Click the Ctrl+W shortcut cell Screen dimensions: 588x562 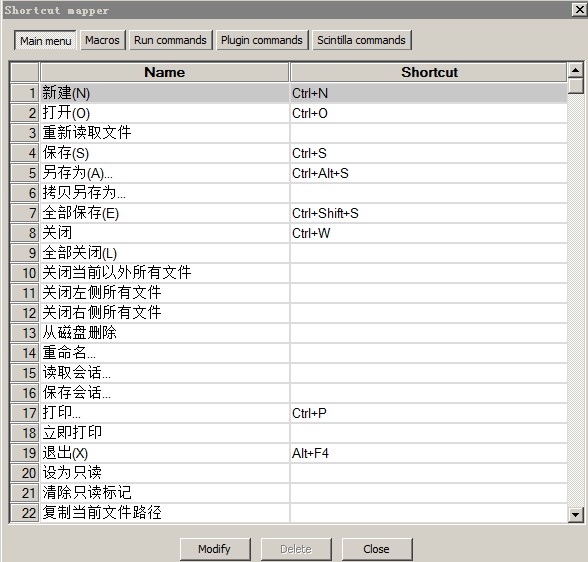(x=428, y=233)
